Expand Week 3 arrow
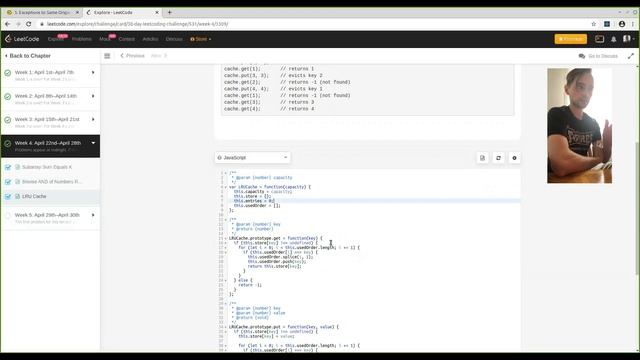 pos(93,120)
